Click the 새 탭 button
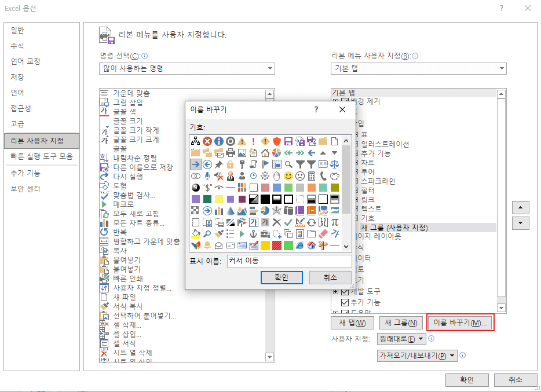This screenshot has height=392, width=541. point(352,323)
